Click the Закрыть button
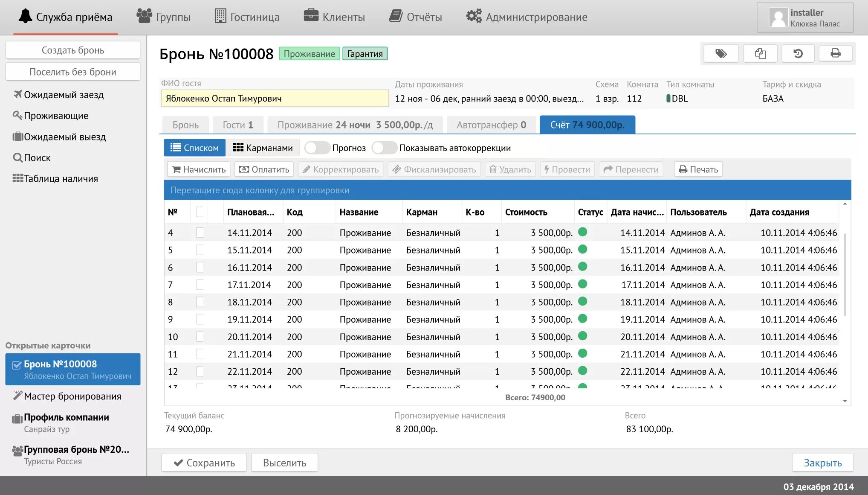This screenshot has height=495, width=868. click(x=822, y=463)
